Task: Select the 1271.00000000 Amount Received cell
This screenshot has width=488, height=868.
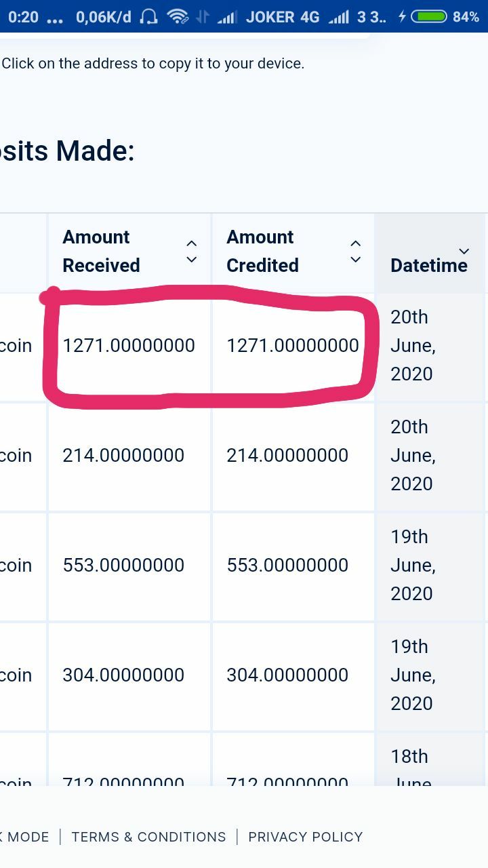Action: pyautogui.click(x=129, y=346)
